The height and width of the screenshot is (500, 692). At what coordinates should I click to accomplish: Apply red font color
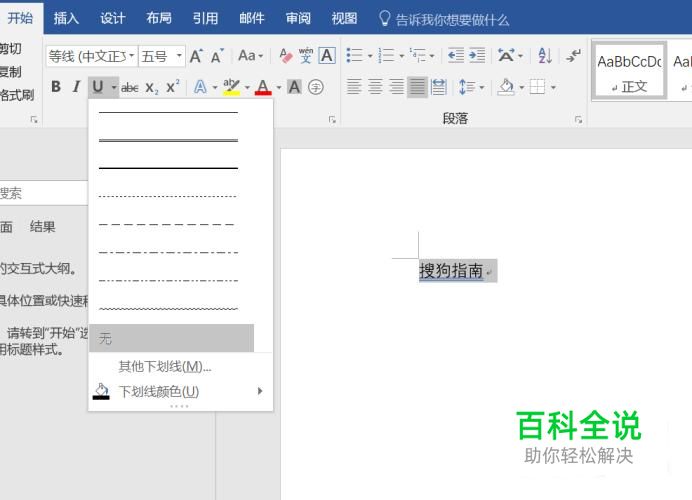click(x=263, y=87)
